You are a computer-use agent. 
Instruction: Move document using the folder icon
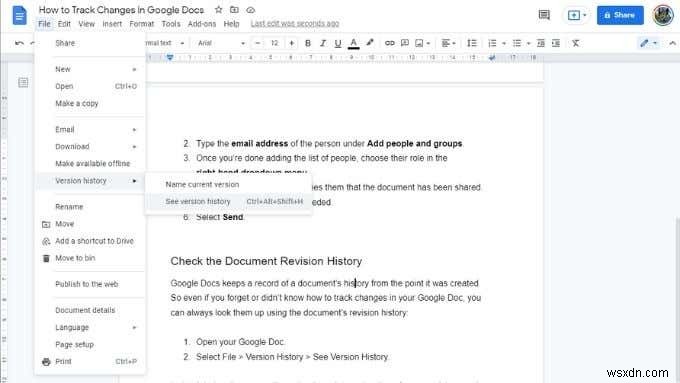coord(234,10)
